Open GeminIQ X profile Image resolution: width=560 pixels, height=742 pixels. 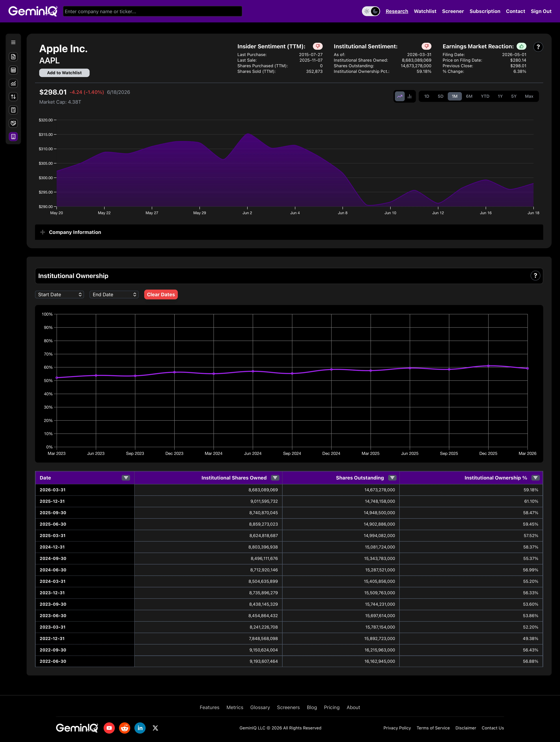pos(155,728)
